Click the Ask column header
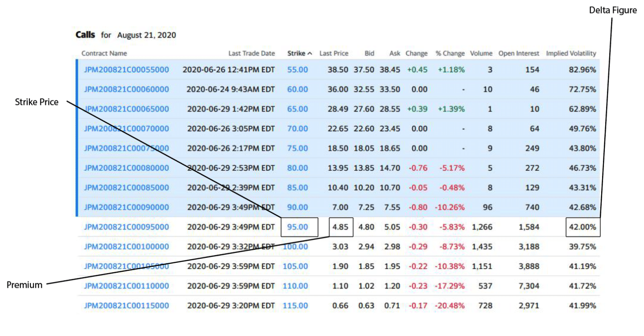This screenshot has width=644, height=336. pyautogui.click(x=395, y=53)
